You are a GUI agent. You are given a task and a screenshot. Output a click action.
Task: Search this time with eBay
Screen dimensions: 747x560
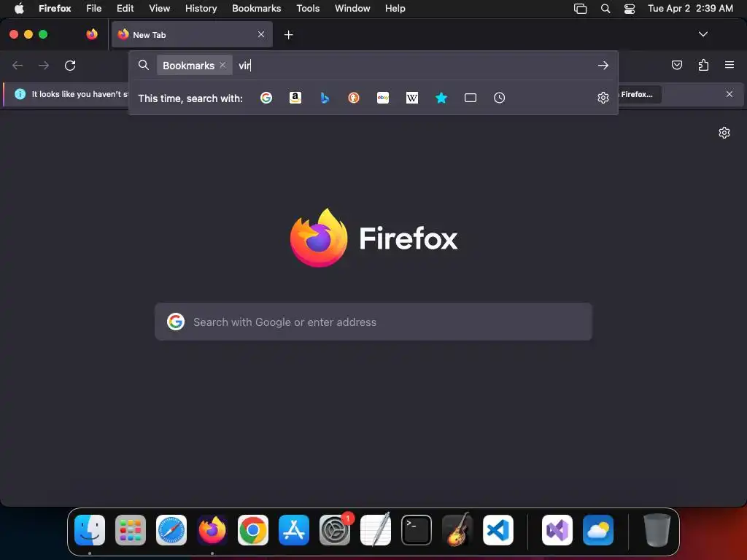383,98
